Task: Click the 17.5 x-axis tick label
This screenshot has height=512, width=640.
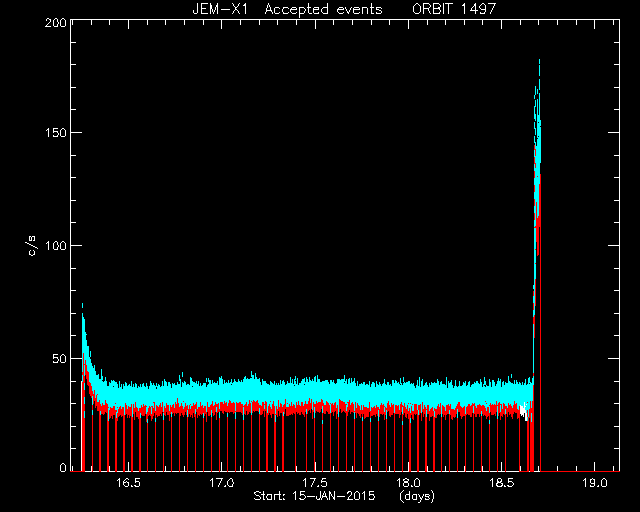Action: point(315,483)
